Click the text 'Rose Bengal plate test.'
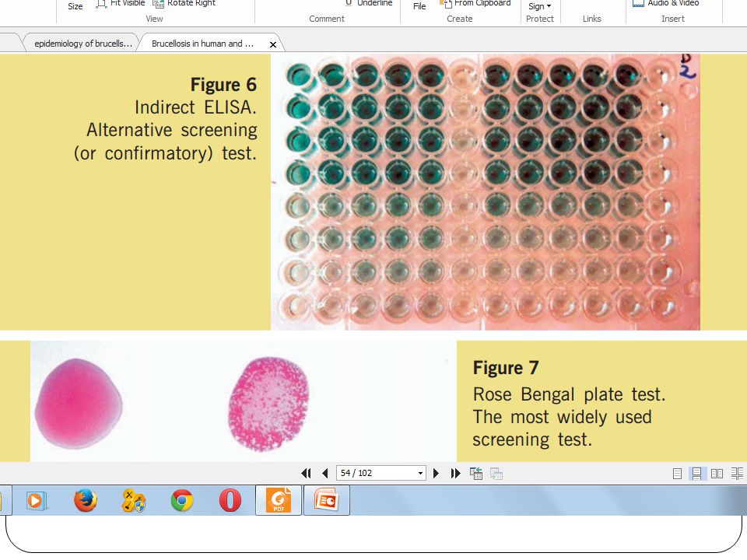The height and width of the screenshot is (560, 747). click(569, 394)
